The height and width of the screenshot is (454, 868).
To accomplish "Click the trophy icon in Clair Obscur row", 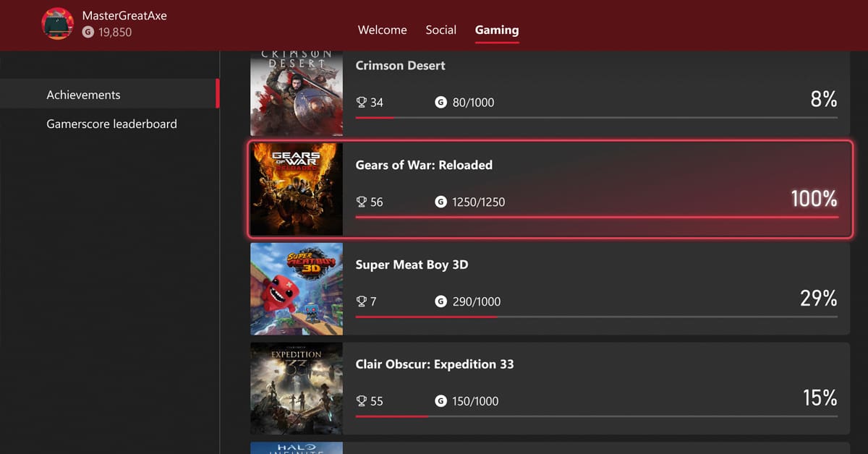I will [362, 401].
